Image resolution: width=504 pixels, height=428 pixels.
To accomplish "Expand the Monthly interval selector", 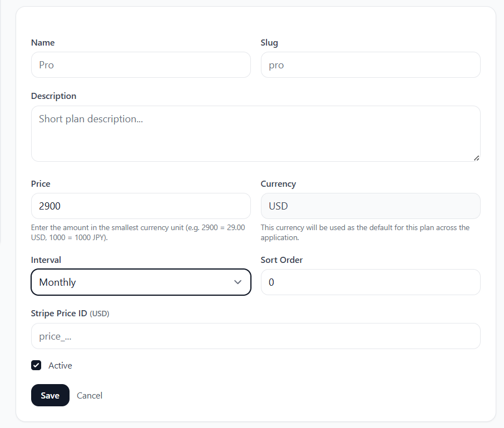I will pyautogui.click(x=141, y=282).
